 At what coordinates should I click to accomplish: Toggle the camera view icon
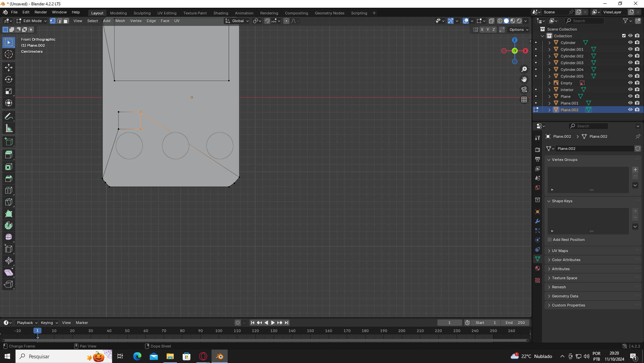(x=524, y=89)
